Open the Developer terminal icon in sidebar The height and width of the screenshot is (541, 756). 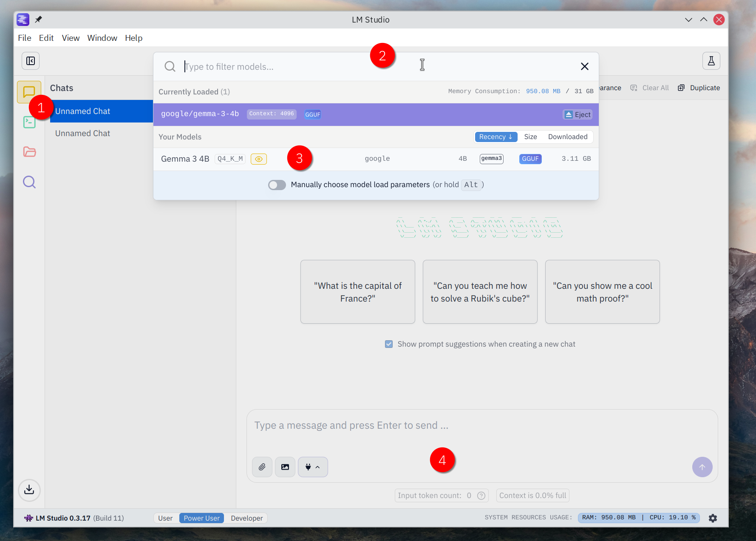click(x=29, y=122)
